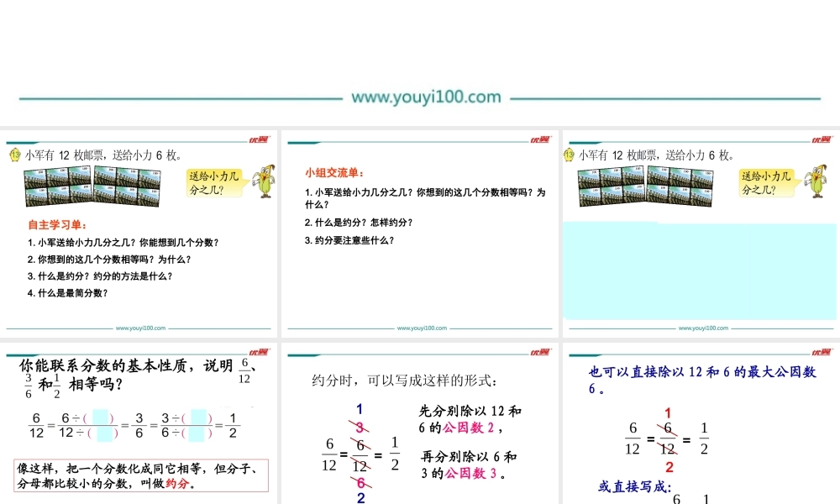
Task: Open the www.youyi100.com banner link at top
Action: [427, 97]
